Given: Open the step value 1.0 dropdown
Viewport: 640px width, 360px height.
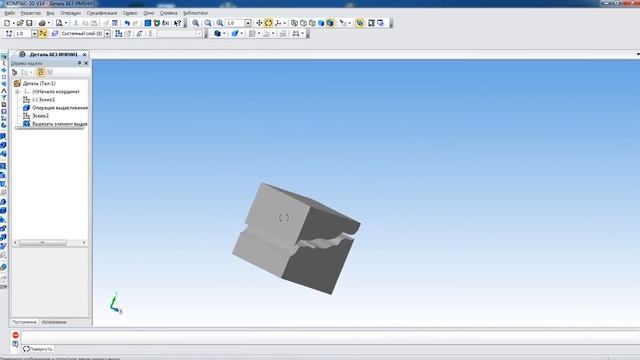Looking at the screenshot, I should tap(34, 34).
